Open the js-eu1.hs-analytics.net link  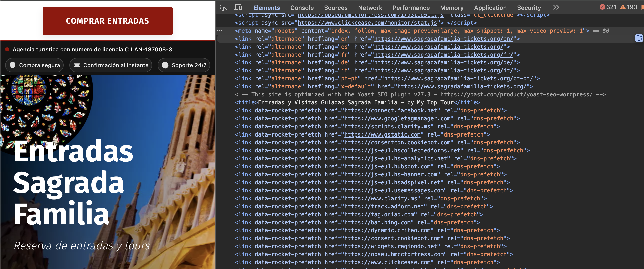(396, 158)
